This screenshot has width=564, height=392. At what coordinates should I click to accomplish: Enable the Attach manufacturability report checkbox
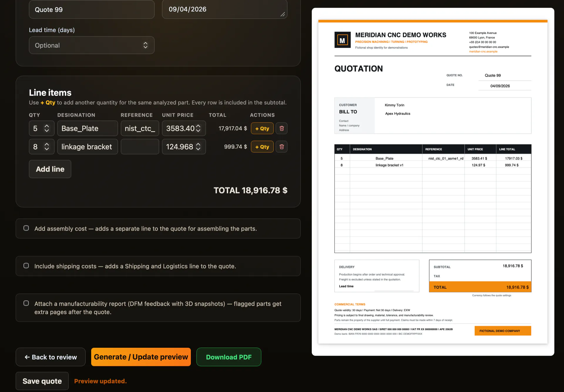click(26, 303)
